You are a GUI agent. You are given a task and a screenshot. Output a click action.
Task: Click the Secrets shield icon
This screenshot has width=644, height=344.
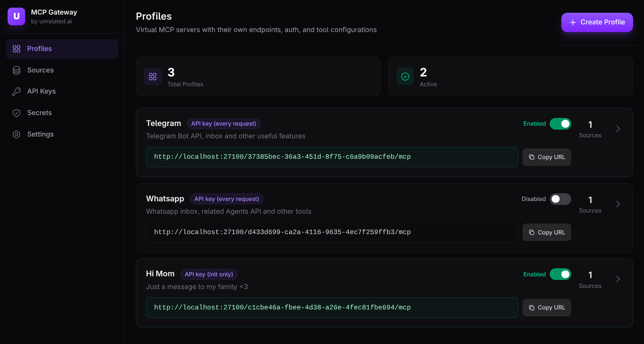16,112
